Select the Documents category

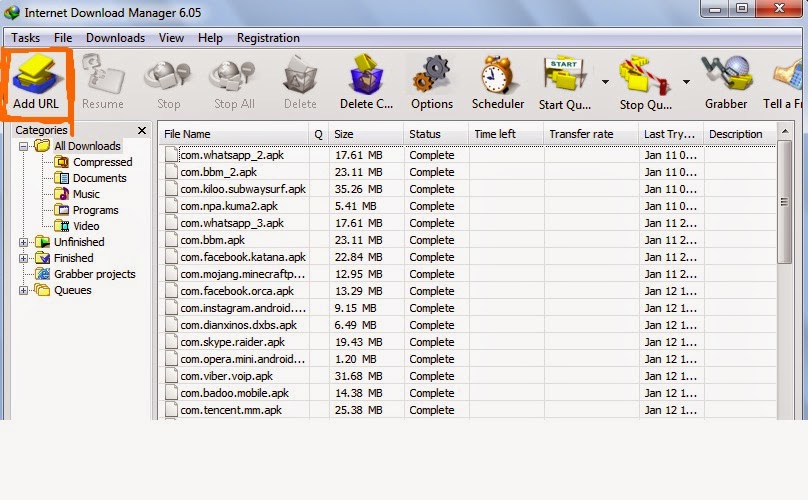[99, 178]
